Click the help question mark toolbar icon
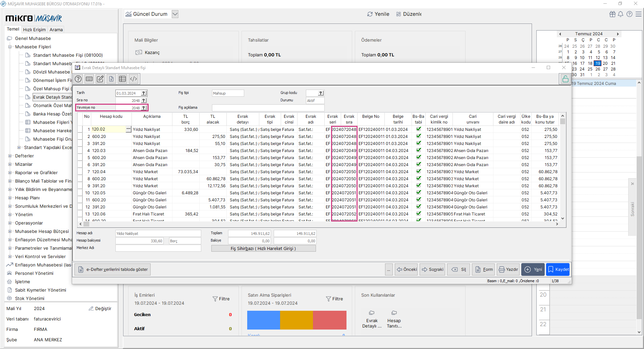The width and height of the screenshot is (644, 349). click(x=78, y=79)
